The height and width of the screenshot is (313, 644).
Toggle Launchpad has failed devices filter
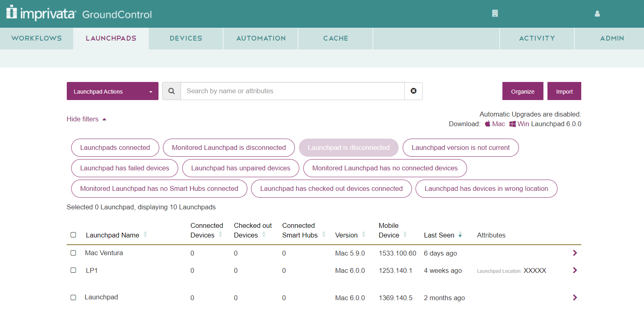coord(125,168)
